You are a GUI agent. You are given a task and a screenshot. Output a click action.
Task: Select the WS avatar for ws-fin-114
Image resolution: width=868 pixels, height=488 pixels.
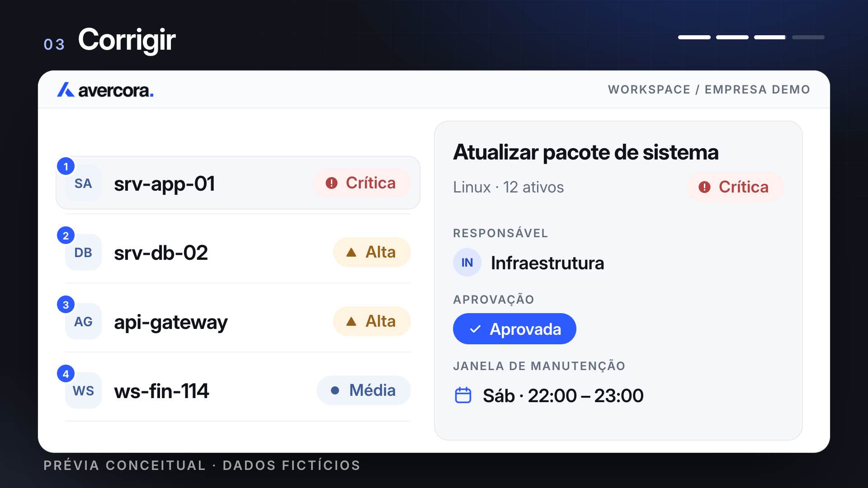[x=83, y=391]
